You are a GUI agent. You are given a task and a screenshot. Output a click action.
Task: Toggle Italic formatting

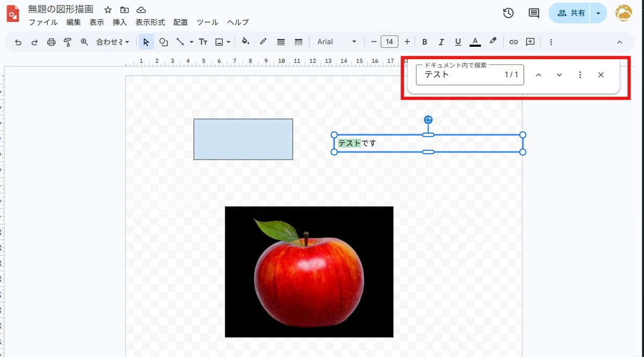pos(441,42)
